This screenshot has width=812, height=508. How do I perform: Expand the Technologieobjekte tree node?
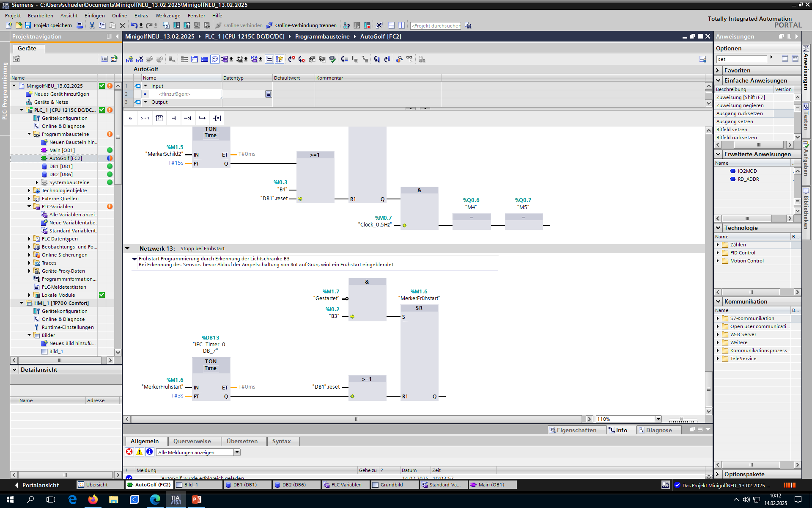click(x=29, y=190)
